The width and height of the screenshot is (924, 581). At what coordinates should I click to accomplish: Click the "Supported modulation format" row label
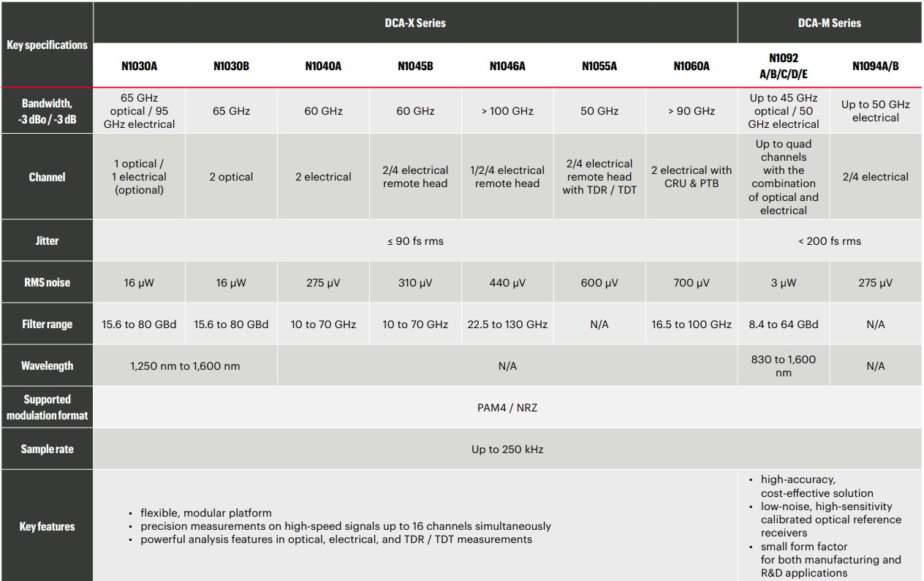click(47, 407)
